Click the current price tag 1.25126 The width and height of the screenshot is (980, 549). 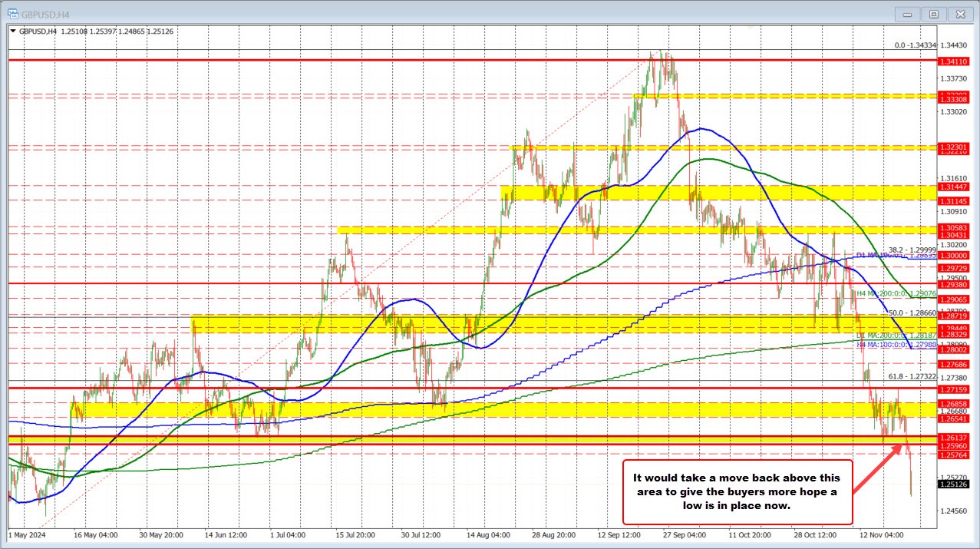click(x=954, y=486)
